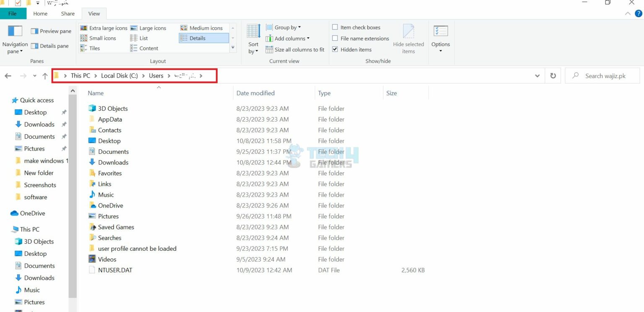
Task: Refresh the current folder view
Action: coord(553,75)
